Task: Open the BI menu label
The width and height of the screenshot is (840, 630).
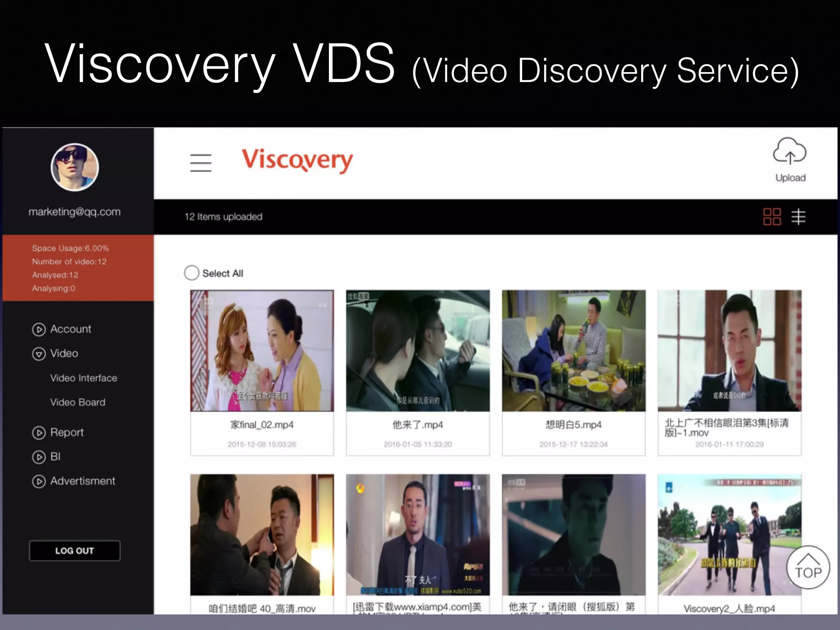Action: pos(55,457)
